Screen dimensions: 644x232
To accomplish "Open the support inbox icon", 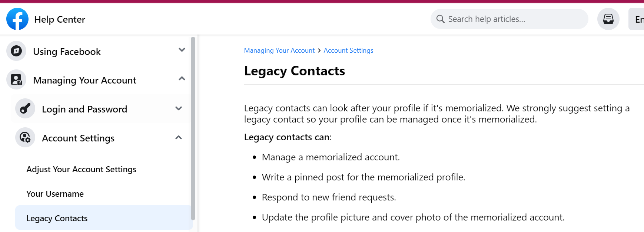I will [608, 19].
